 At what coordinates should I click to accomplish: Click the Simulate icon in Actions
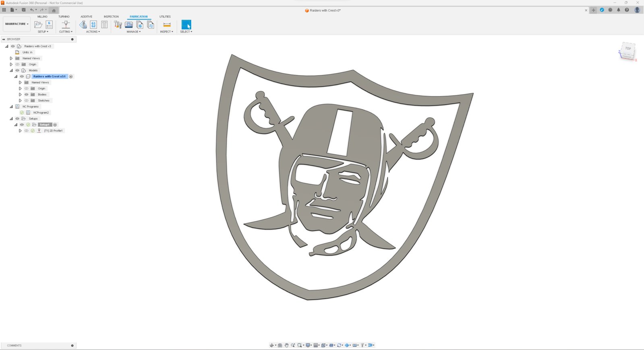(83, 25)
